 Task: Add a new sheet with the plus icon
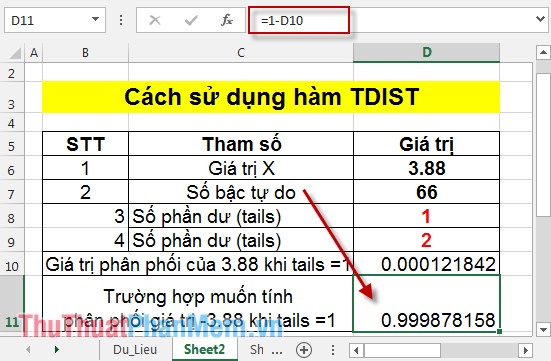click(304, 350)
